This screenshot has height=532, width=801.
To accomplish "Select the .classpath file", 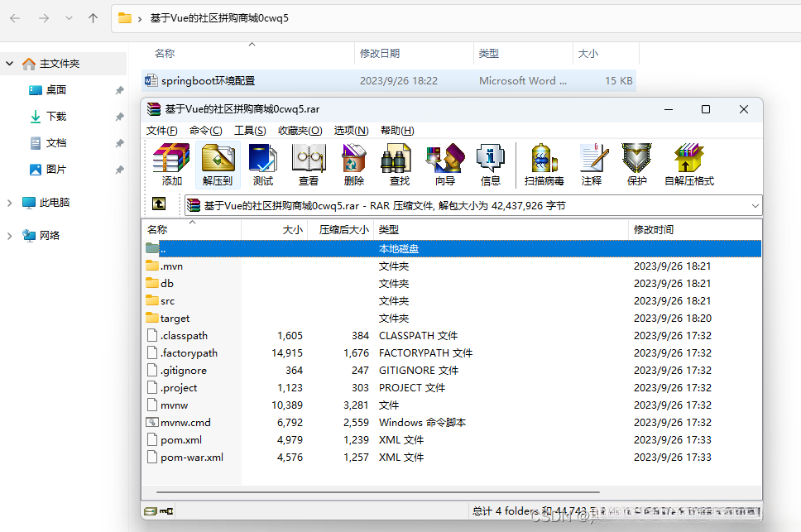I will pyautogui.click(x=453, y=335).
